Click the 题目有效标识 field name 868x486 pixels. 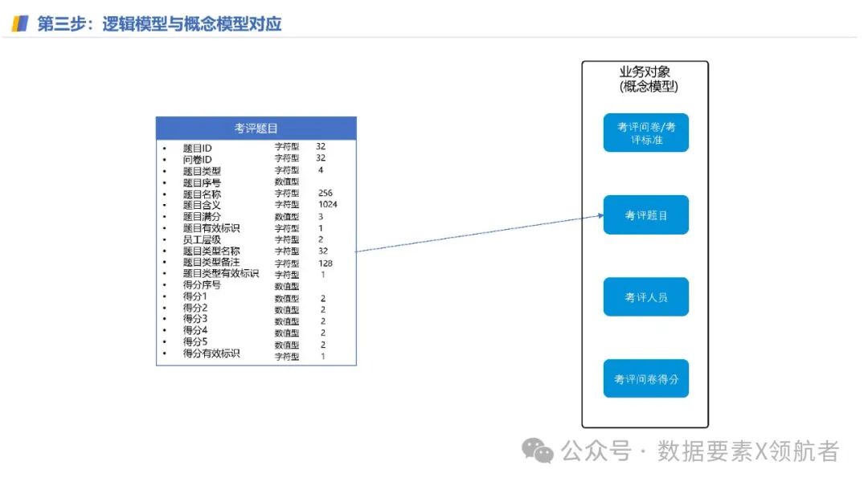tap(211, 228)
